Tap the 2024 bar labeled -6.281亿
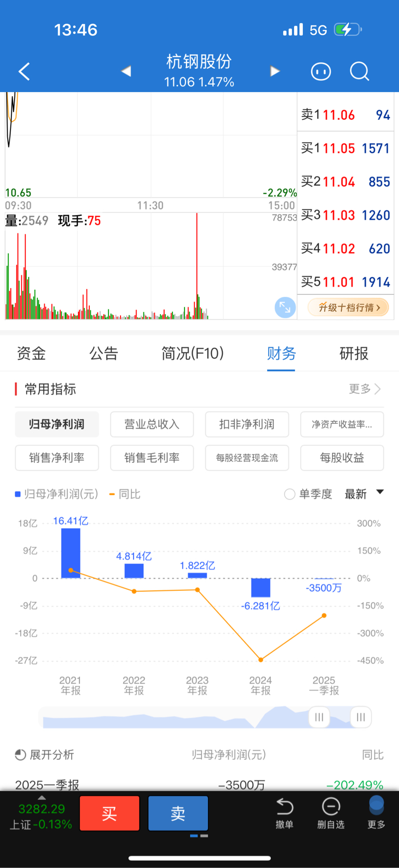Viewport: 399px width, 868px height. click(x=261, y=587)
